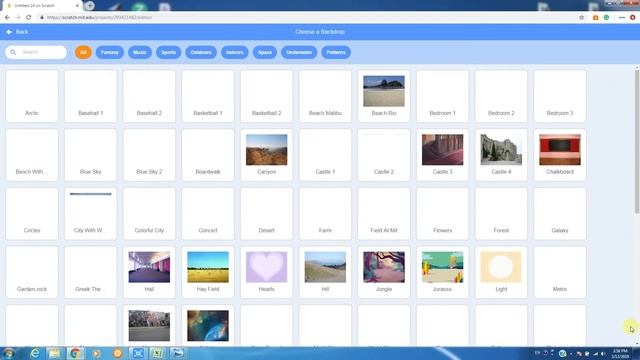Select the Metro backdrop
This screenshot has height=360, width=640.
click(560, 272)
